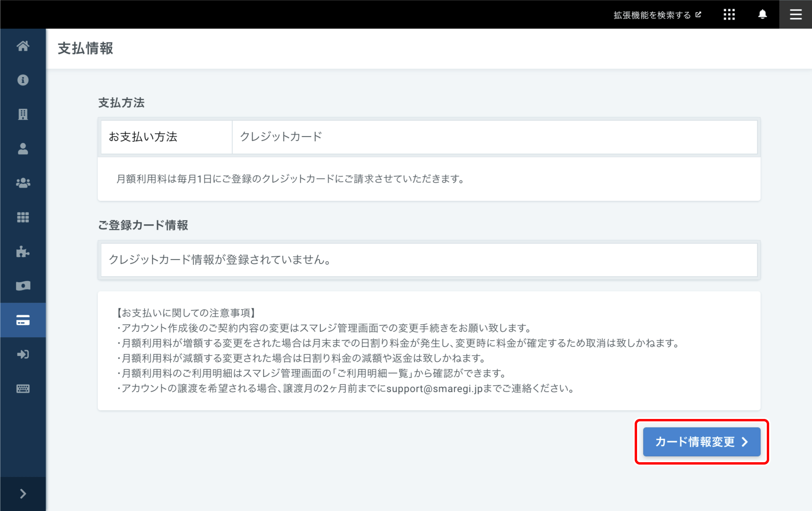Open the apps grid launcher in header

tap(729, 15)
